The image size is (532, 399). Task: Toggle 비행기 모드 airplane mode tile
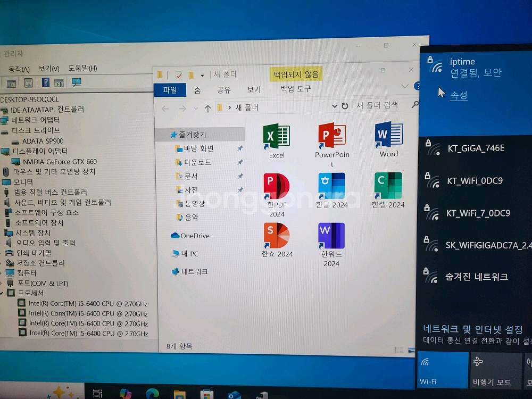(x=496, y=370)
